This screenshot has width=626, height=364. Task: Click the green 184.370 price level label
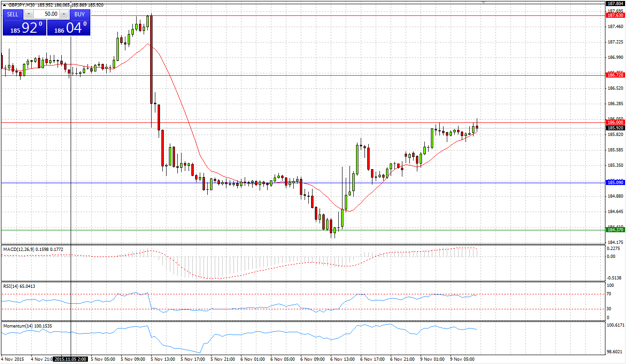coord(615,229)
